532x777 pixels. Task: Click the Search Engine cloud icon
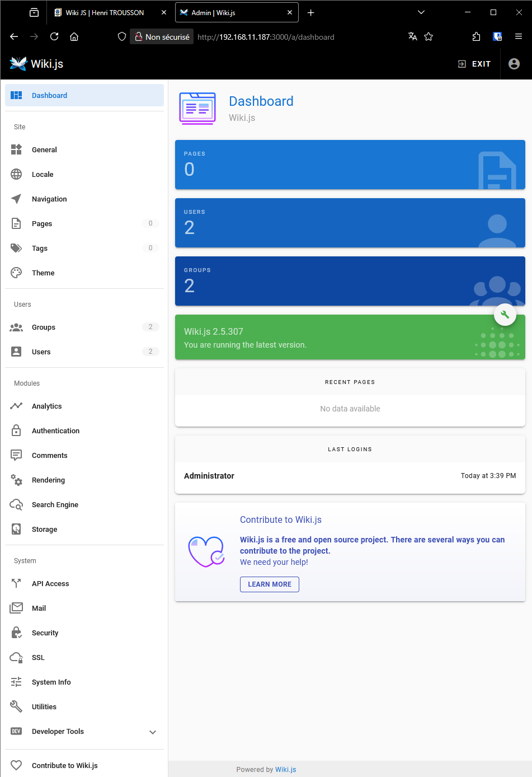pos(16,504)
